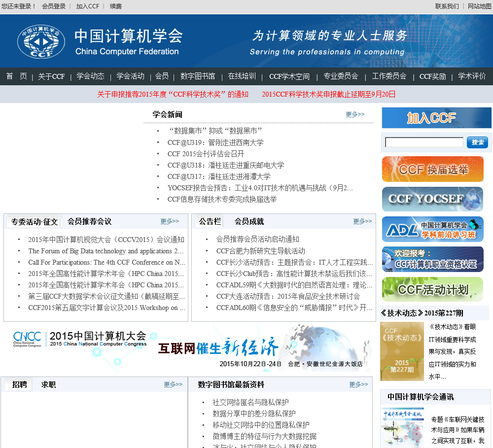Switch to 专委活动·征文 tab
This screenshot has width=493, height=448.
(x=35, y=222)
